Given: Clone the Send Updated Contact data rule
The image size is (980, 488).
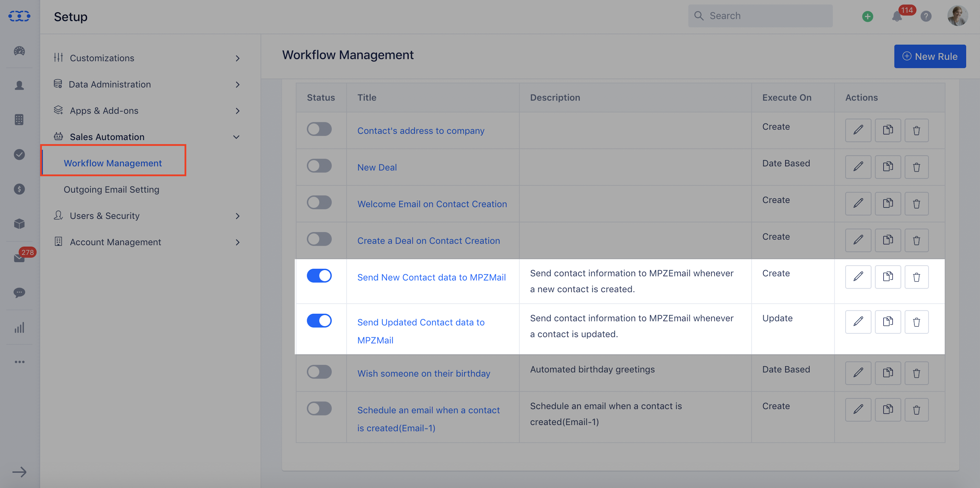Looking at the screenshot, I should pyautogui.click(x=888, y=322).
